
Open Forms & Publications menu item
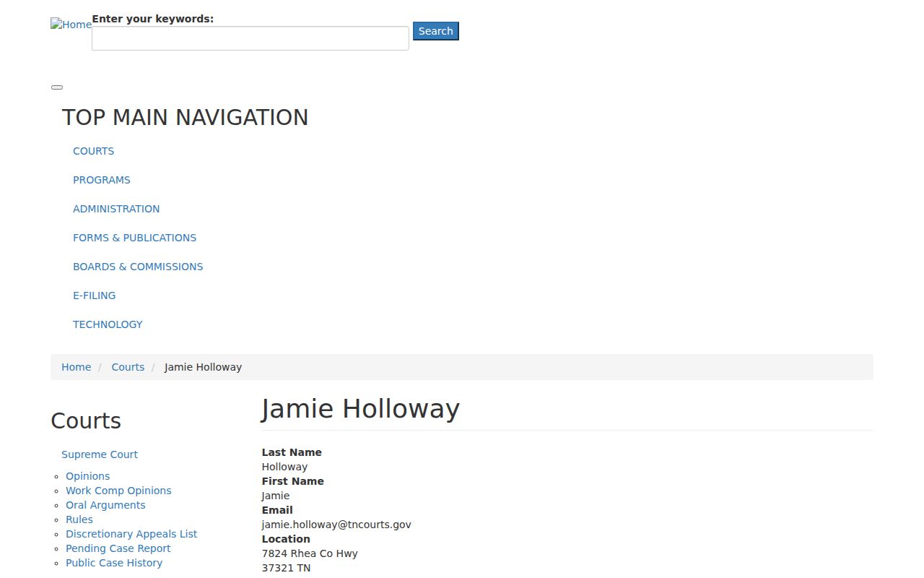(x=134, y=238)
